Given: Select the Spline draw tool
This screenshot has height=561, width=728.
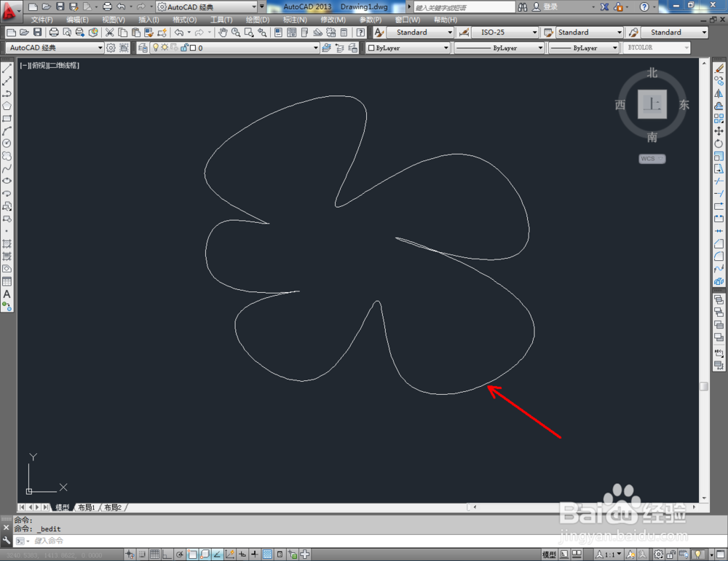Looking at the screenshot, I should point(7,169).
